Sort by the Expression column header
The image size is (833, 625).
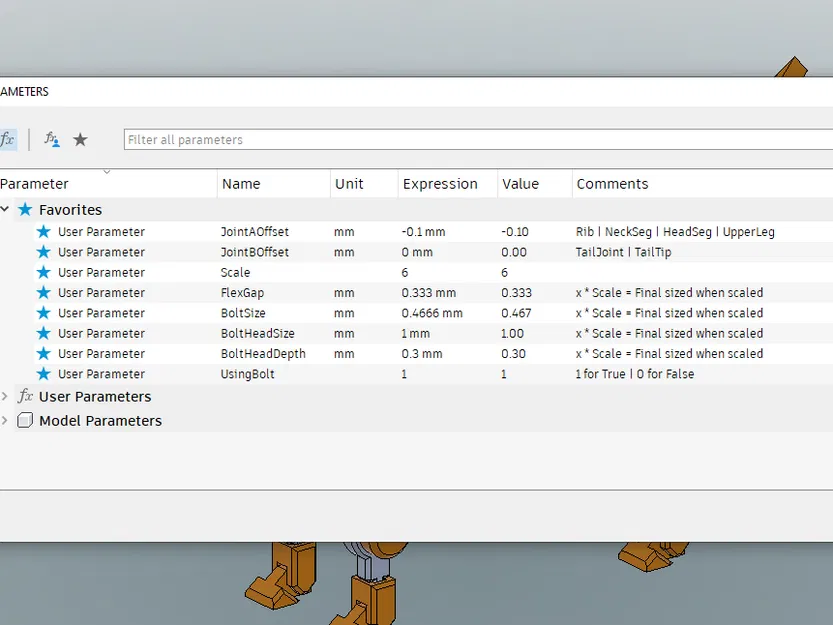(440, 184)
